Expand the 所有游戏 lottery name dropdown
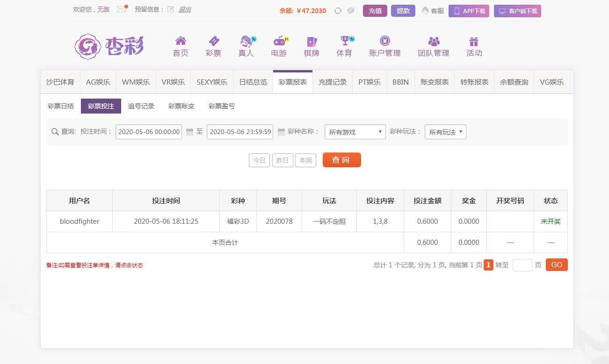Screen dimensions: 609x364 point(355,132)
